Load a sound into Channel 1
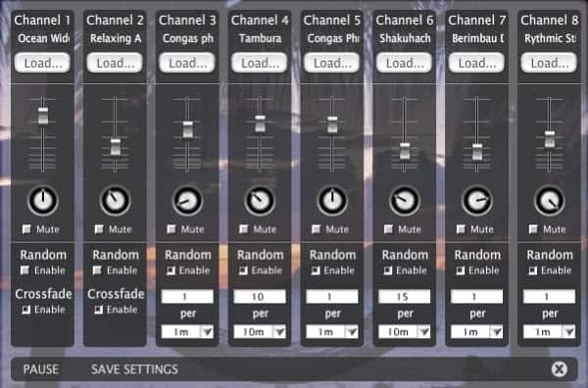 42,63
